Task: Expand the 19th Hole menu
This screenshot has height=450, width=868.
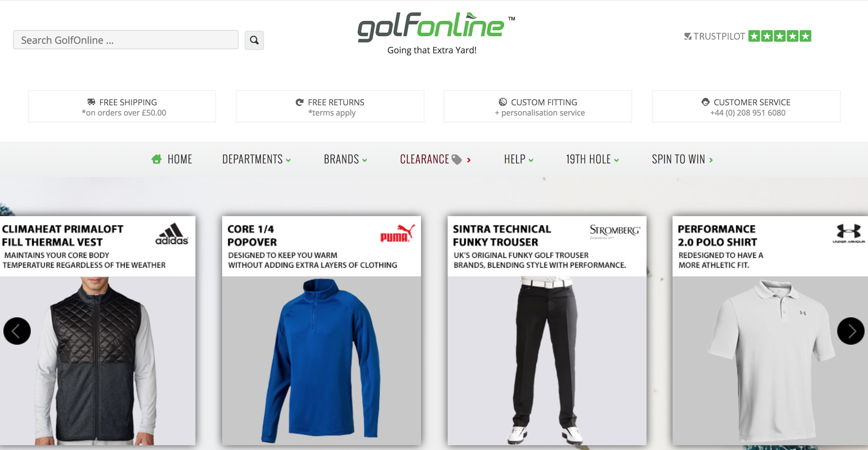Action: tap(592, 159)
